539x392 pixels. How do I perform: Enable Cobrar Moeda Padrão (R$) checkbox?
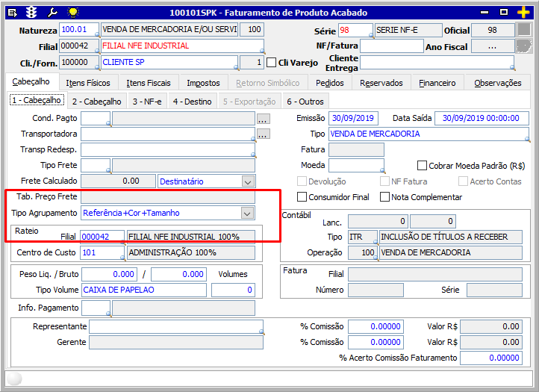coord(423,166)
